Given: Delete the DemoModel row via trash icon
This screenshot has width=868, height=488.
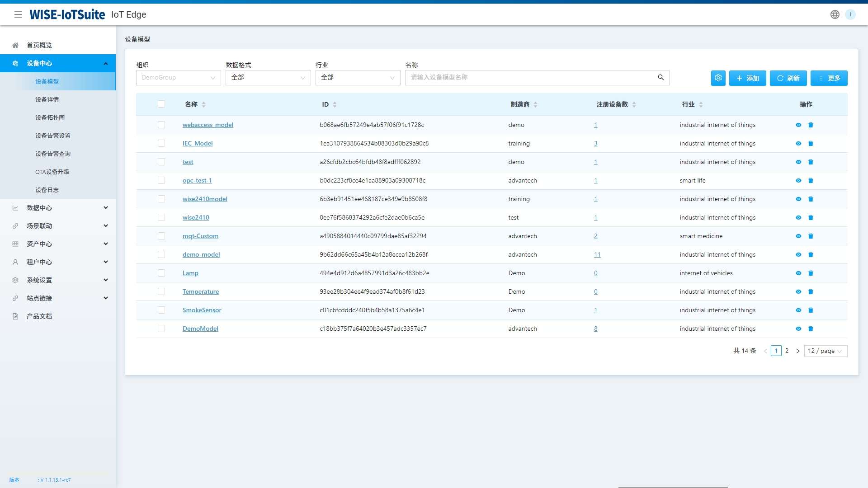Looking at the screenshot, I should 811,329.
